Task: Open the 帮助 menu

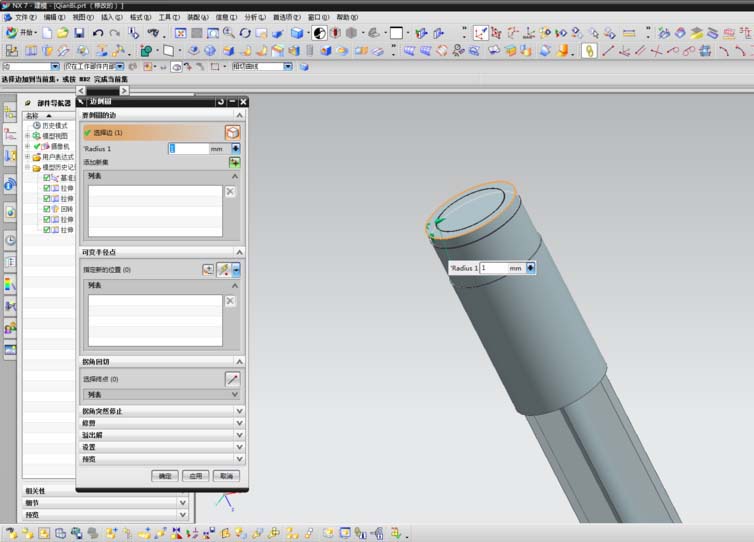Action: tap(347, 17)
